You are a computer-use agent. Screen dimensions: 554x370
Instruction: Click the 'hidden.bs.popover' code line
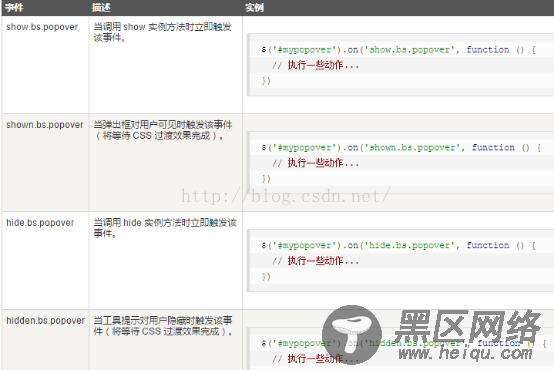pos(404,343)
